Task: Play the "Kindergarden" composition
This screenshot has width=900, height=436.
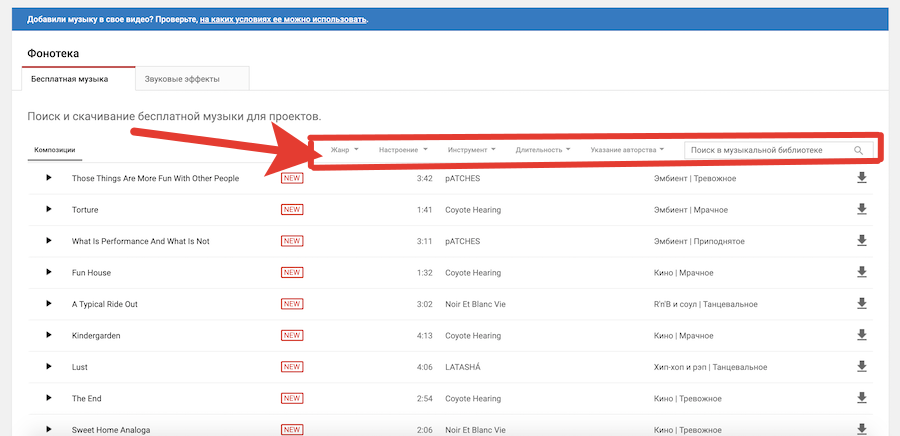Action: [48, 336]
